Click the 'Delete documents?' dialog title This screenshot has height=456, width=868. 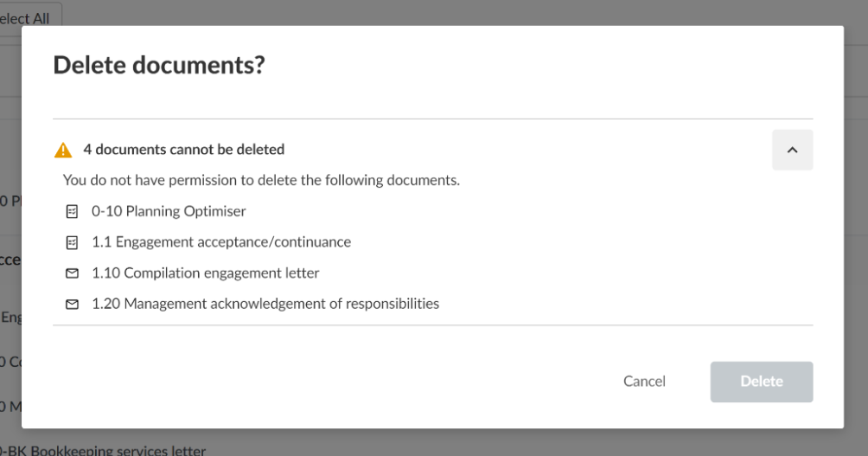(x=159, y=66)
